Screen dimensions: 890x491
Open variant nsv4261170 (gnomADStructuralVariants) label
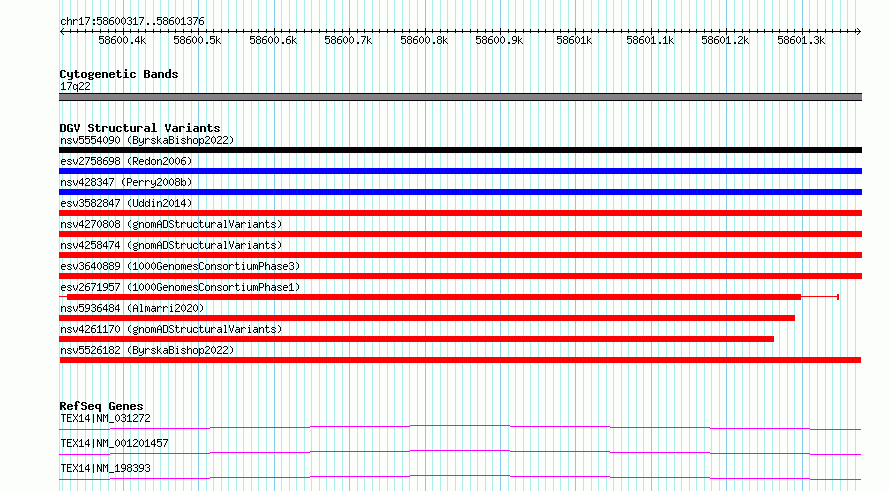[171, 329]
